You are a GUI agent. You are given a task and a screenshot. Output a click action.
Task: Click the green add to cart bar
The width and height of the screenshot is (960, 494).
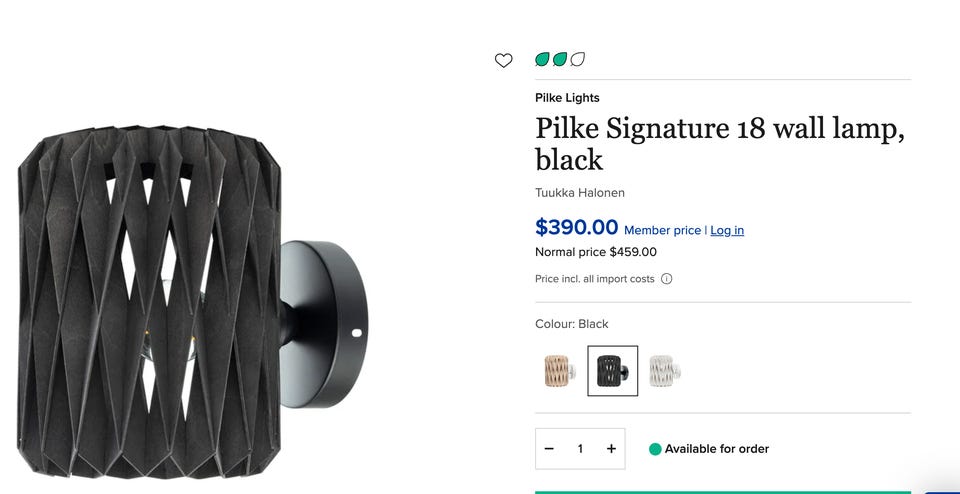point(722,491)
